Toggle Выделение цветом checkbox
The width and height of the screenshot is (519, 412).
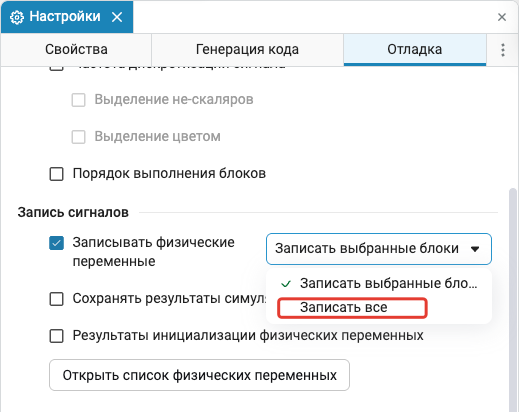(x=78, y=137)
